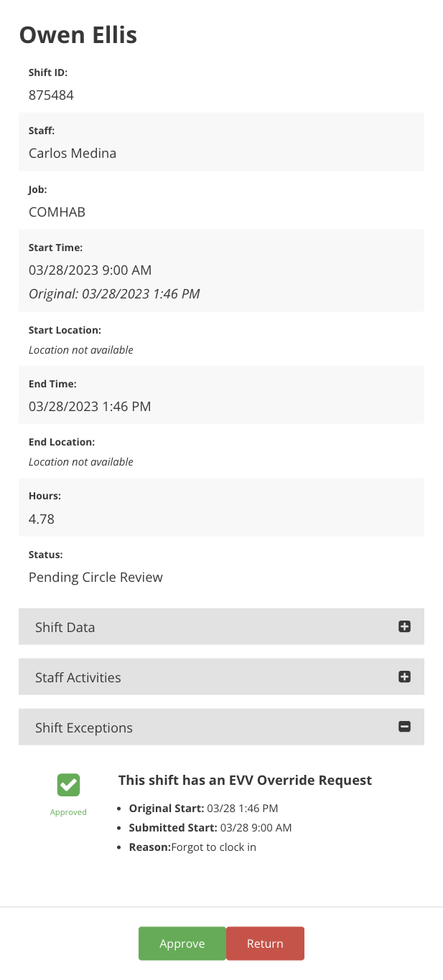Expand the Staff Activities section

pos(215,677)
